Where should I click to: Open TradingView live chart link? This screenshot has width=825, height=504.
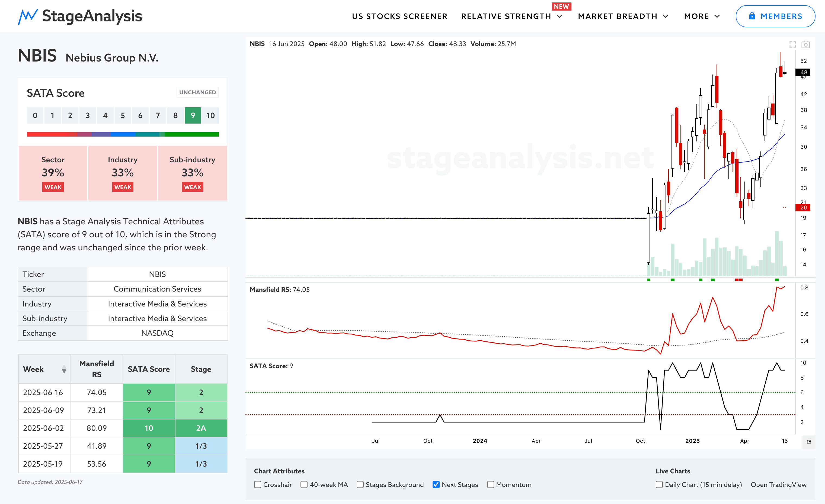(x=778, y=484)
